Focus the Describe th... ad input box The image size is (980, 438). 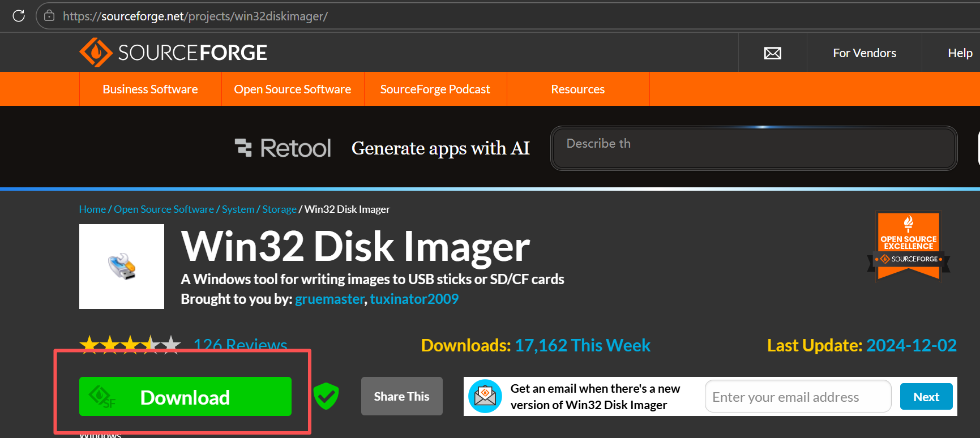tap(754, 148)
